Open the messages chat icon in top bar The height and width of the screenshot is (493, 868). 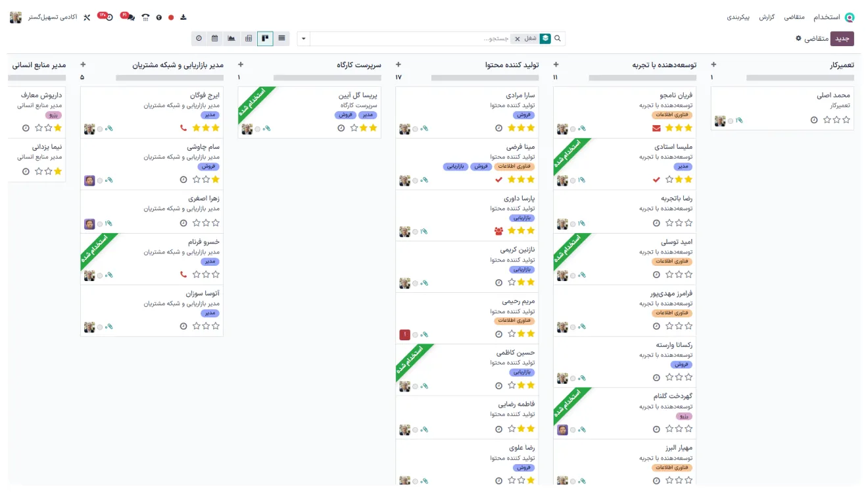(130, 17)
